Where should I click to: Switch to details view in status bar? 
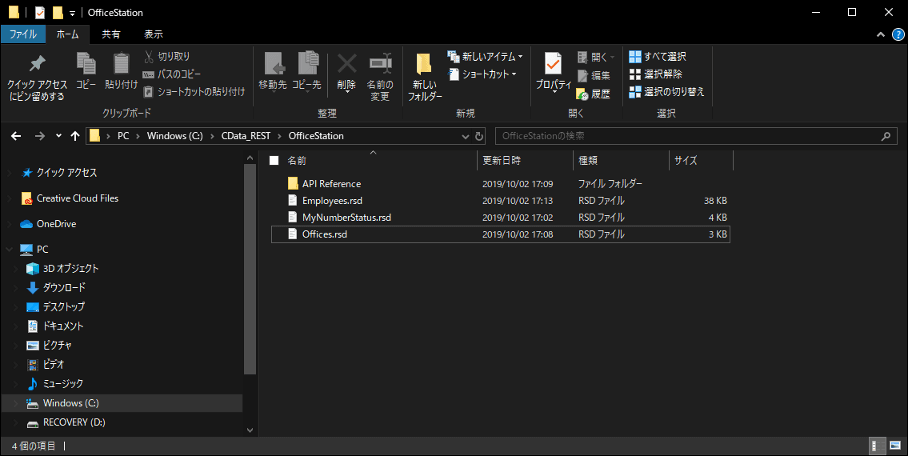pos(878,446)
